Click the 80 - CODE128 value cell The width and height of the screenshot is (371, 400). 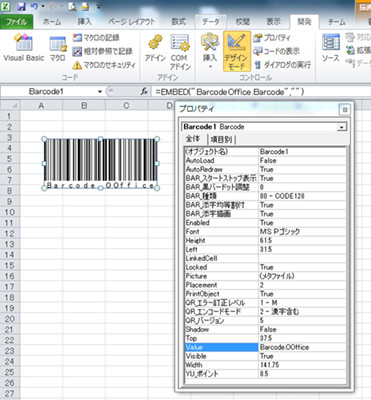tap(302, 196)
